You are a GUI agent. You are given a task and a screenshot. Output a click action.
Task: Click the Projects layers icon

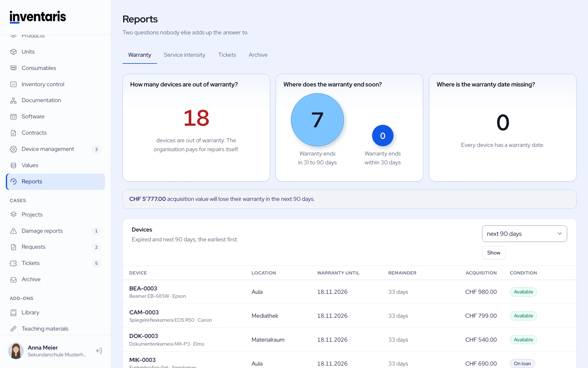(x=13, y=214)
